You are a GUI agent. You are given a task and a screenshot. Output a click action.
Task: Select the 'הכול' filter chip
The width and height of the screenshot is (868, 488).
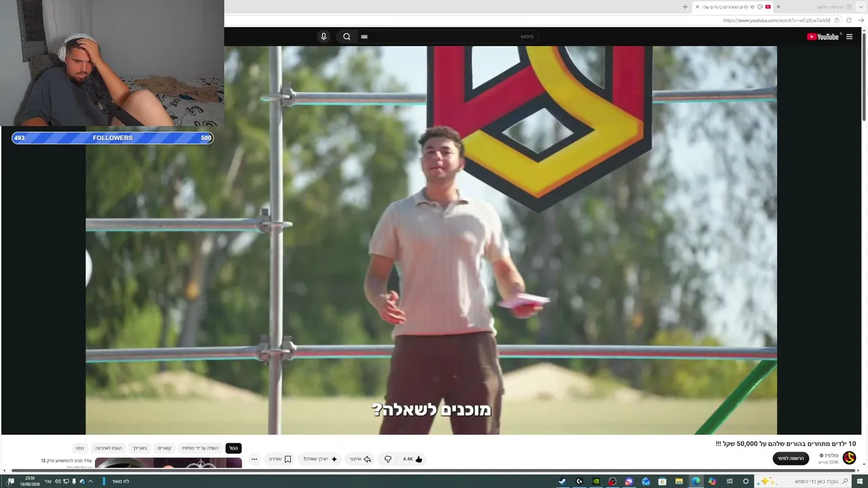pos(233,448)
